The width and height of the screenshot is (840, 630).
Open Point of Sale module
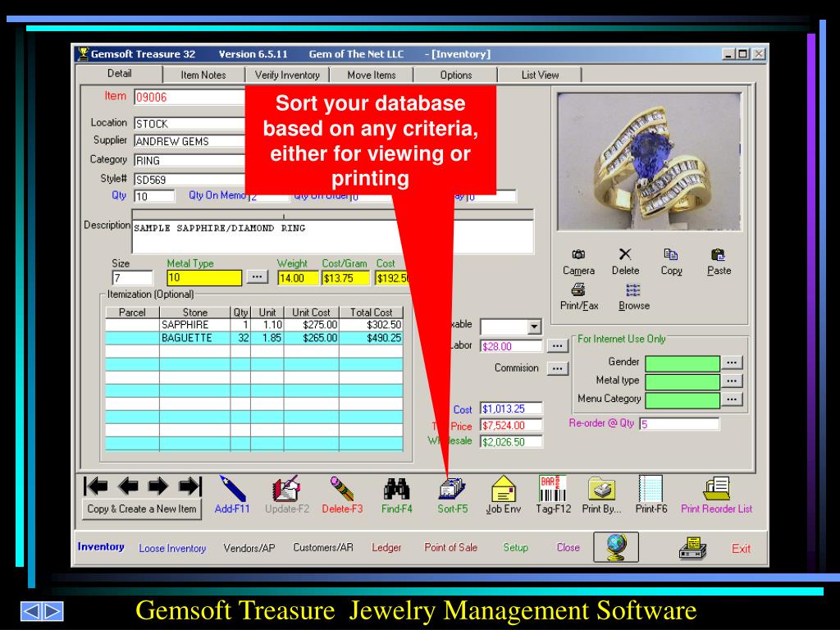pos(450,547)
